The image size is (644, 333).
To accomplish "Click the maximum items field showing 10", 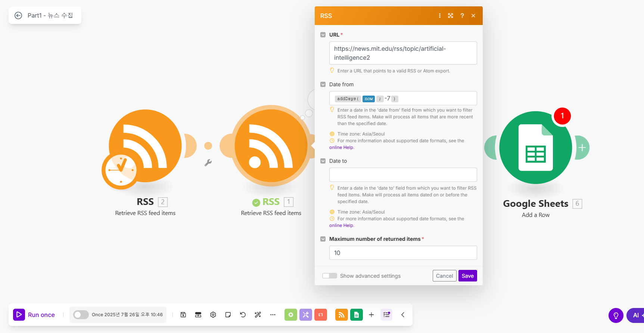I will pos(403,253).
